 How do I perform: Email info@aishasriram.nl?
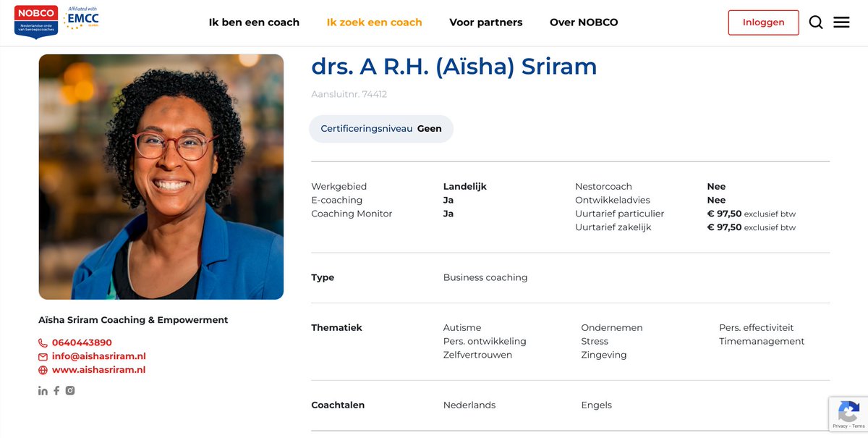coord(99,357)
